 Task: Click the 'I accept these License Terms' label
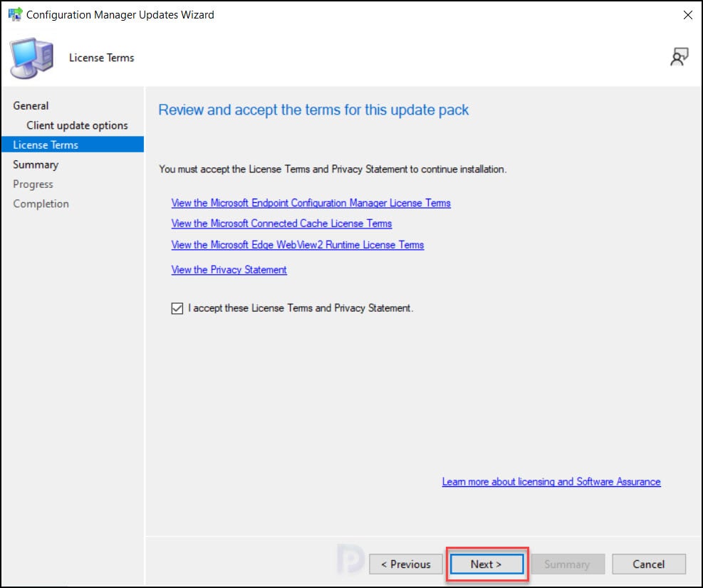coord(301,308)
